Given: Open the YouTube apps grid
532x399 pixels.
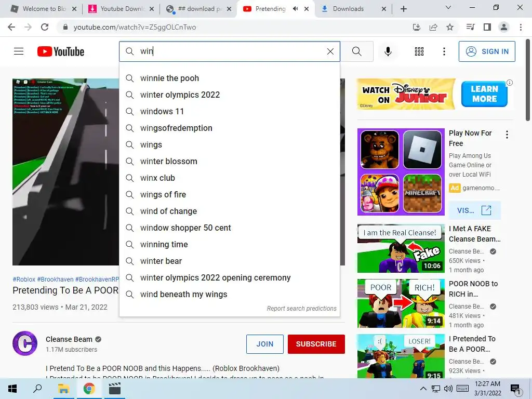Looking at the screenshot, I should pos(419,51).
